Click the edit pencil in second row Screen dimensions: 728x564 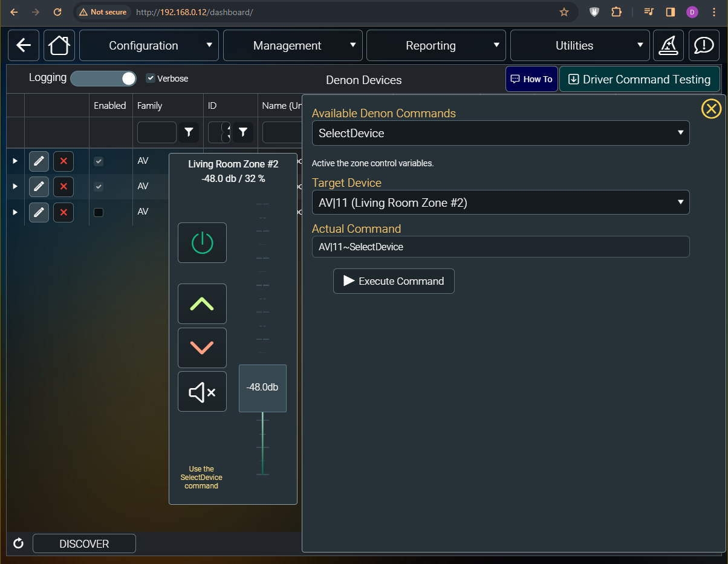tap(39, 186)
